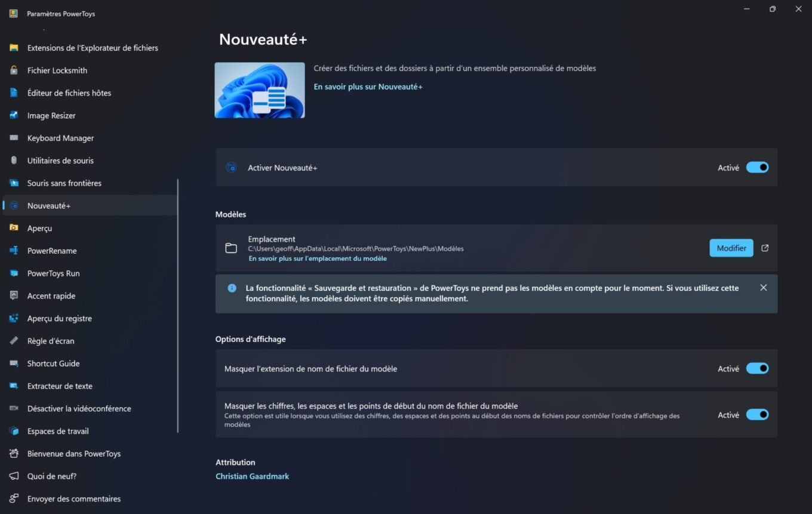Click the Nouveauté+ preview image
The image size is (812, 514).
260,90
